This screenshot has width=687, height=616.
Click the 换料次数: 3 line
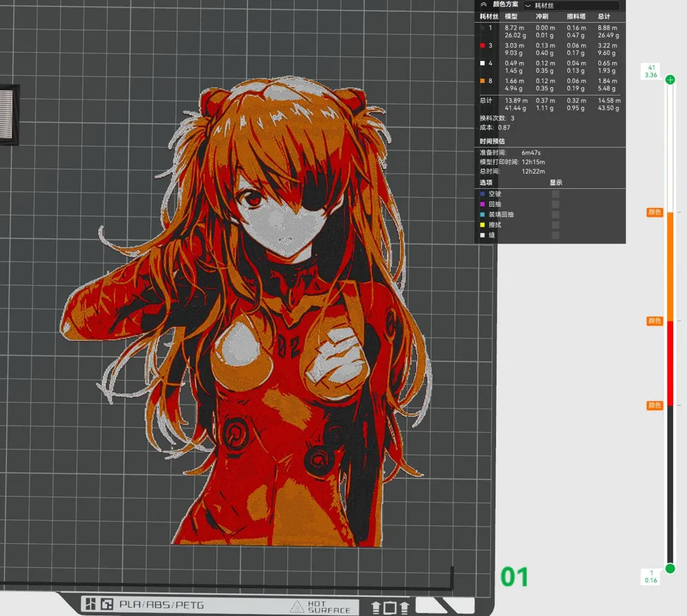497,118
